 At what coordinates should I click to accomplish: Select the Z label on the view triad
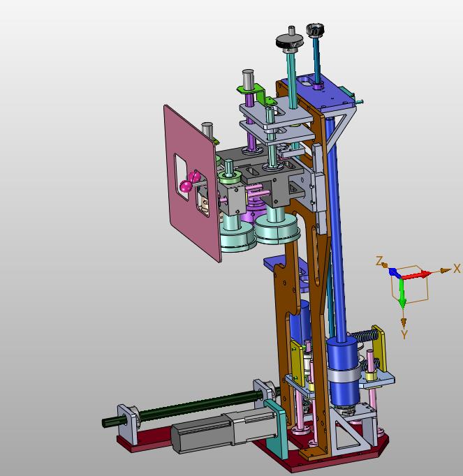[x=379, y=261]
